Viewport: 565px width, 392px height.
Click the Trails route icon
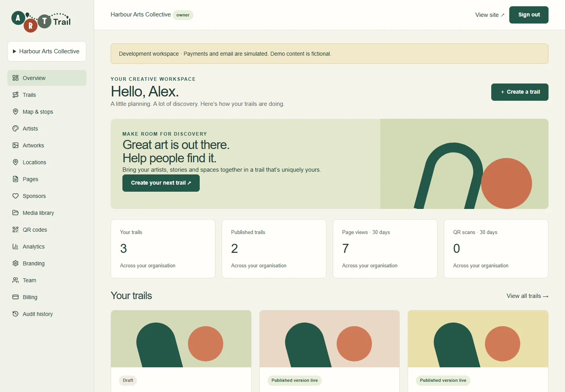pos(15,95)
